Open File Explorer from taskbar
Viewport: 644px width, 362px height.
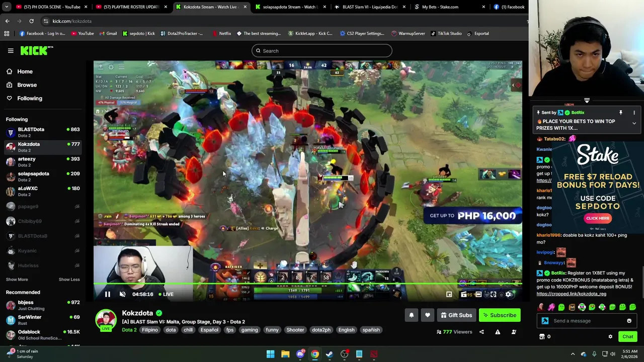coord(285,354)
